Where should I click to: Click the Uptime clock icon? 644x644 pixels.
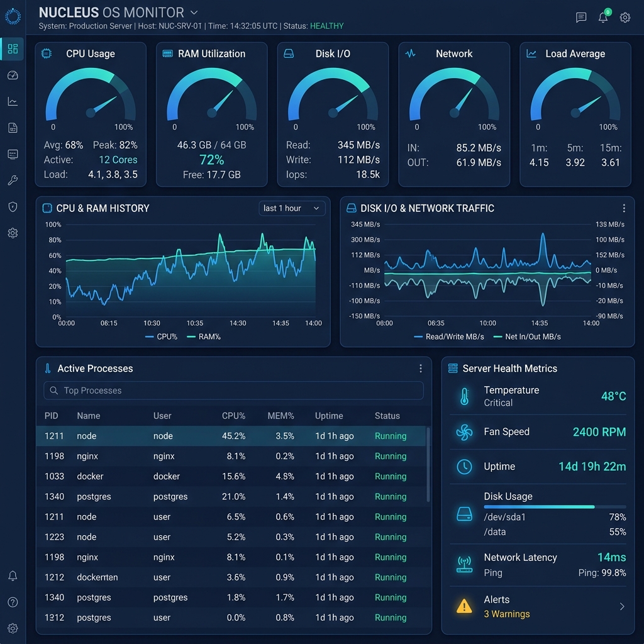click(465, 467)
